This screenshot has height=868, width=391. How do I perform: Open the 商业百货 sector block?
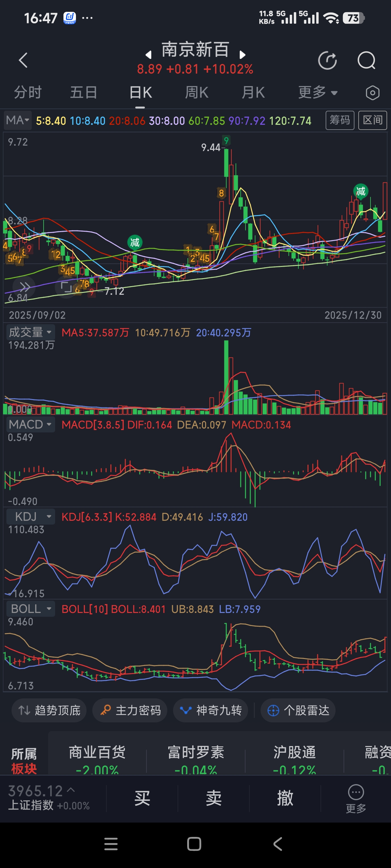point(97,758)
